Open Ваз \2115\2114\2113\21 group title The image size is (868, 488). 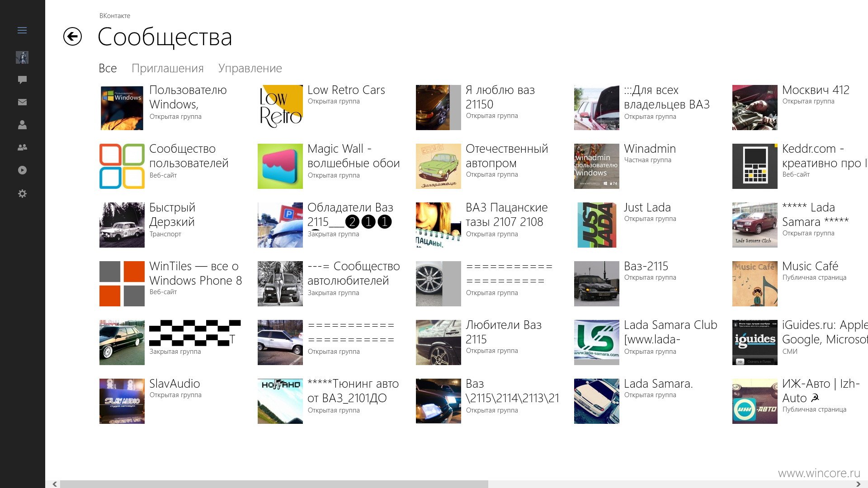point(512,391)
